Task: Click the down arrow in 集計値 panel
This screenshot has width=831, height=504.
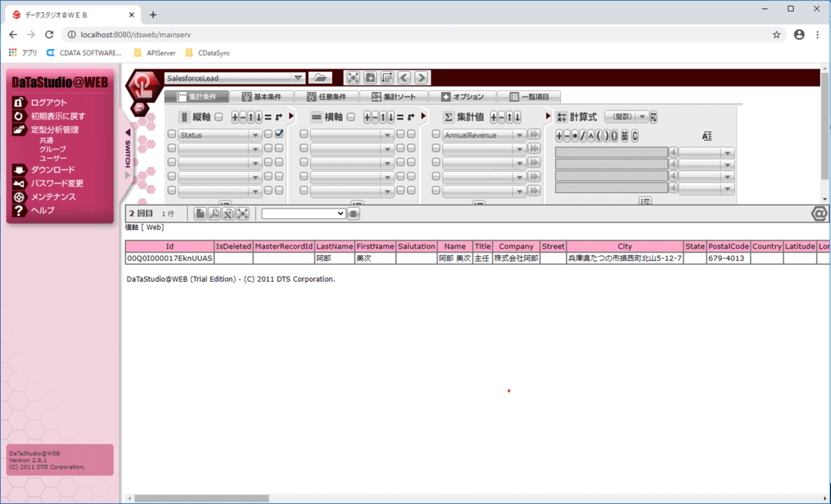Action: 518,117
